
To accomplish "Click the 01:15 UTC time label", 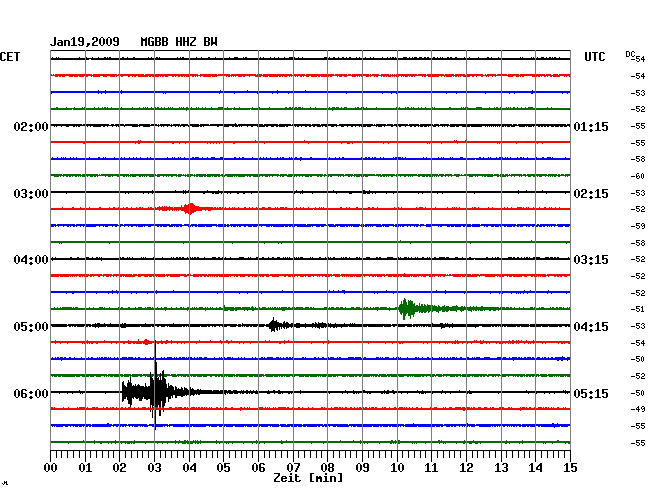I will [591, 126].
